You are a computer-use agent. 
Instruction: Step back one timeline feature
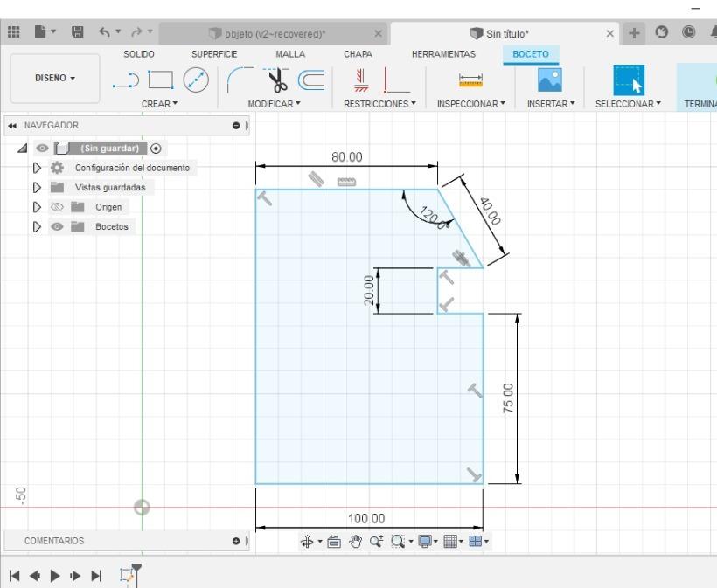[x=35, y=576]
